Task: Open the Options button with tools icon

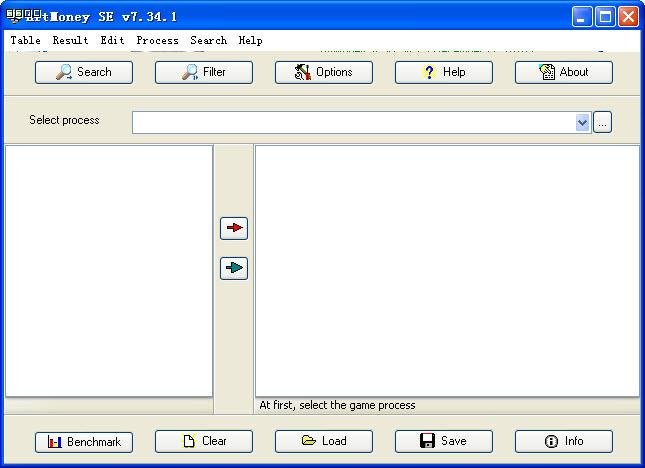Action: [324, 72]
